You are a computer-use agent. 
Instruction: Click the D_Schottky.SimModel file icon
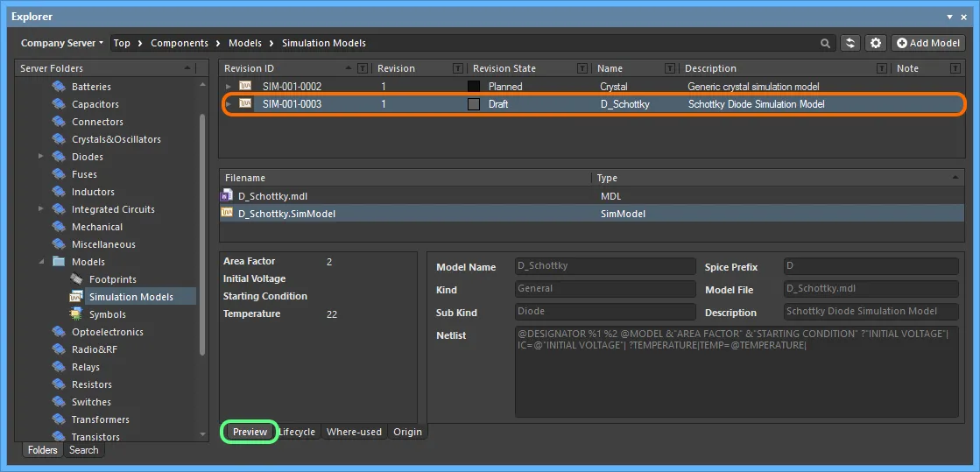tap(227, 213)
